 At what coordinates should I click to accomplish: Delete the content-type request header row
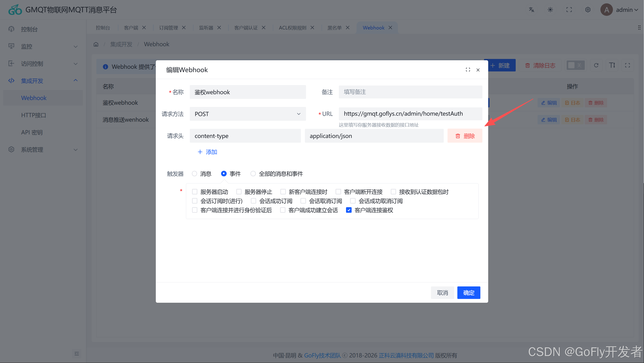pyautogui.click(x=465, y=136)
